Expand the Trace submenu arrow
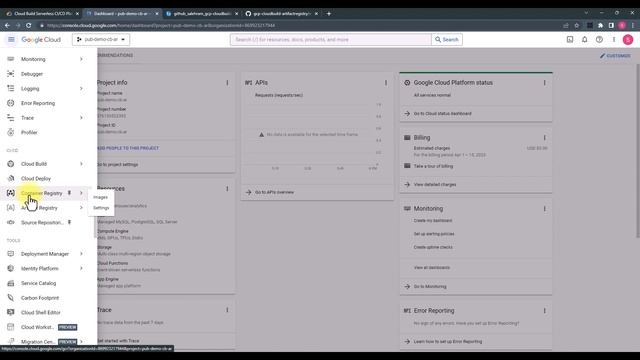 pyautogui.click(x=81, y=118)
